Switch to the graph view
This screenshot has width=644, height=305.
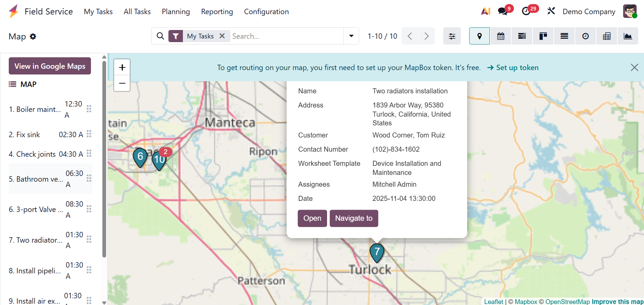tap(627, 36)
